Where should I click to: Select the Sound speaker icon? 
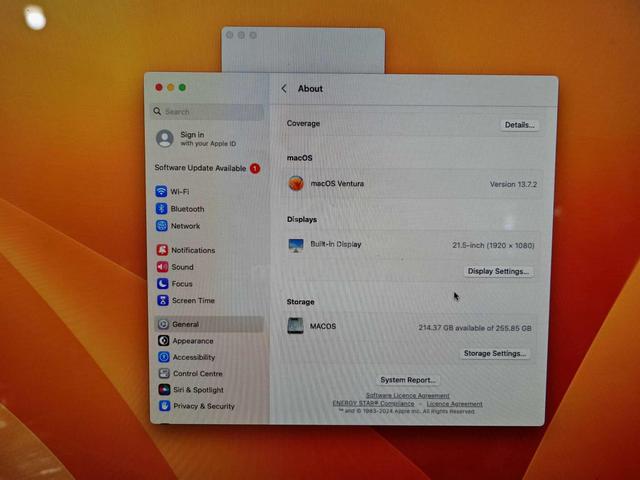coord(162,267)
